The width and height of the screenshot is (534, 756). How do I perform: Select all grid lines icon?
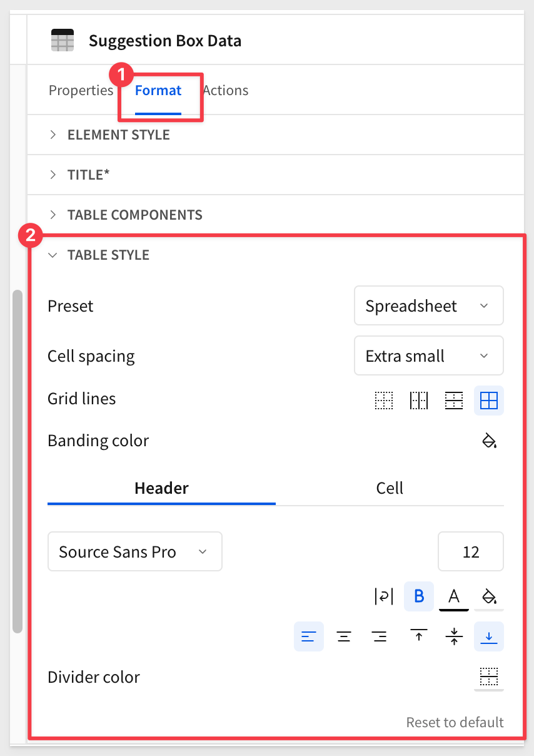click(x=489, y=401)
